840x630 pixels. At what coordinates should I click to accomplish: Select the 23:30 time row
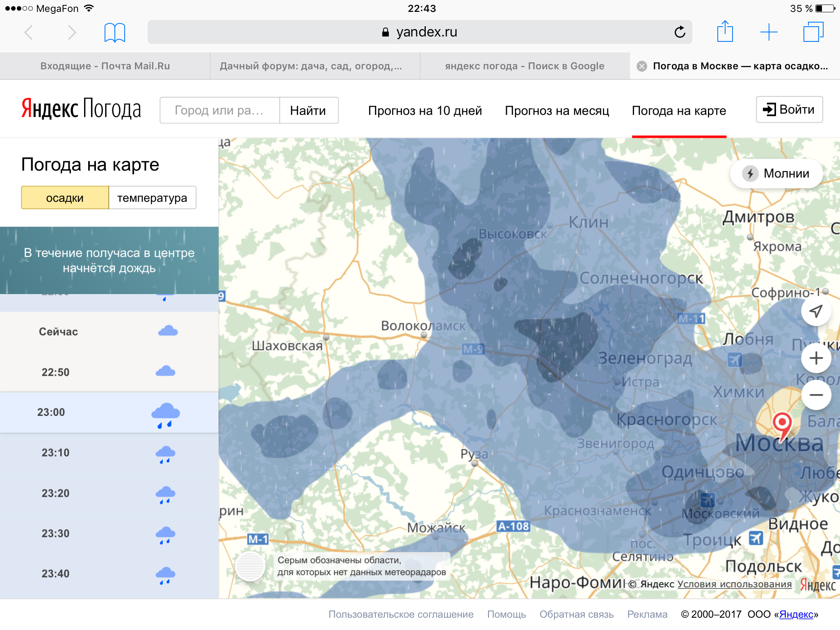point(109,534)
